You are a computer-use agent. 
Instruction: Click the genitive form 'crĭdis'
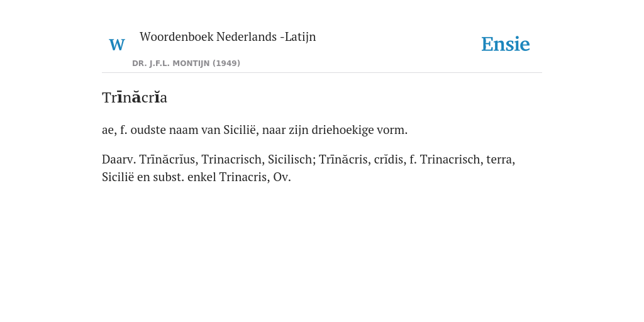click(390, 159)
